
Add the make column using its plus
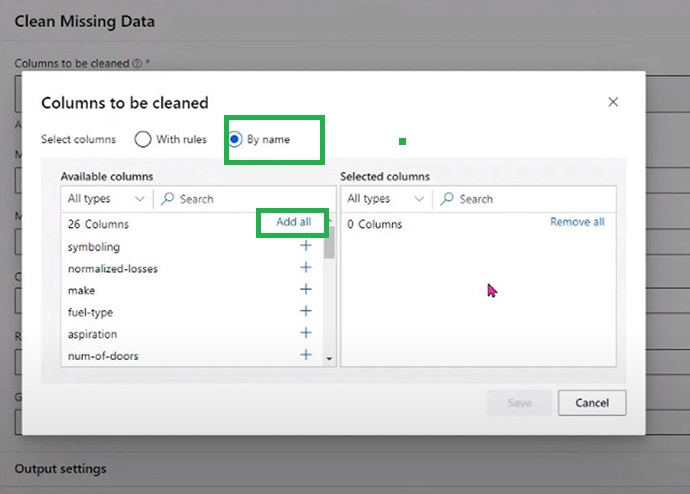point(306,290)
